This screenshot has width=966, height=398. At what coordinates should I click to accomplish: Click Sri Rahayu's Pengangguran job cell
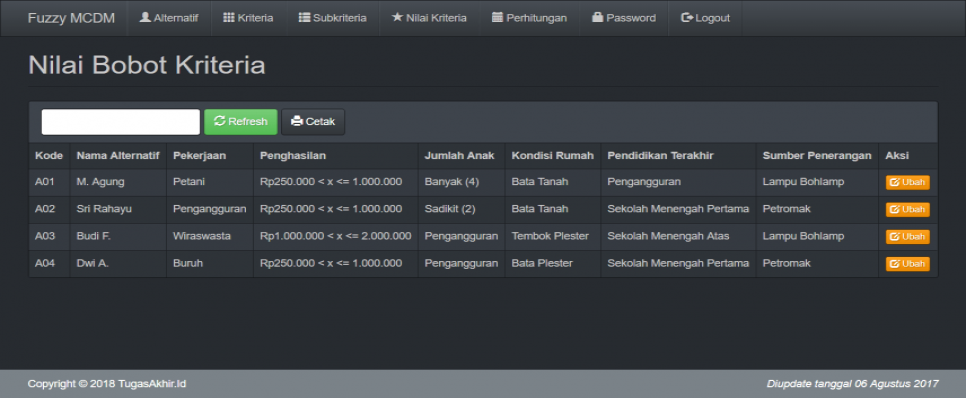point(210,209)
